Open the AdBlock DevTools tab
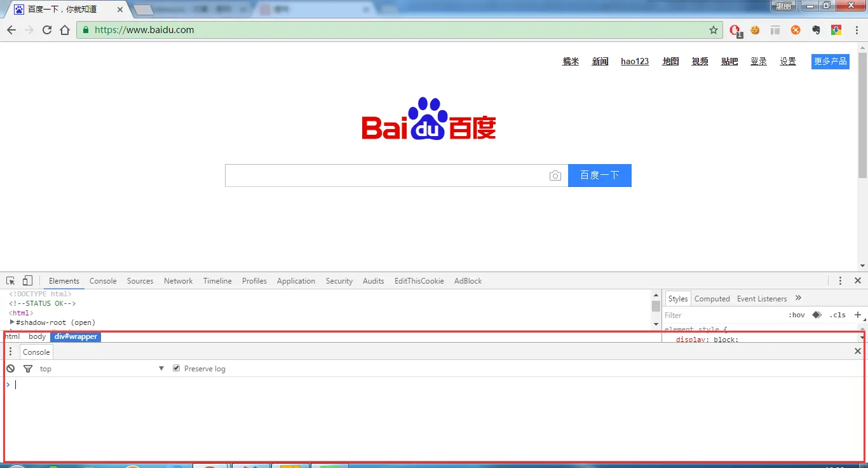 coord(468,281)
